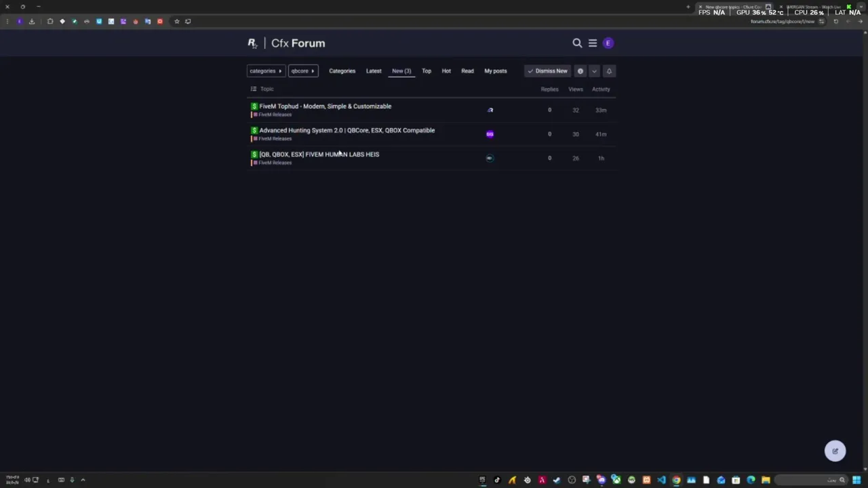The image size is (868, 488).
Task: Sort topics by Activity column
Action: tap(601, 89)
